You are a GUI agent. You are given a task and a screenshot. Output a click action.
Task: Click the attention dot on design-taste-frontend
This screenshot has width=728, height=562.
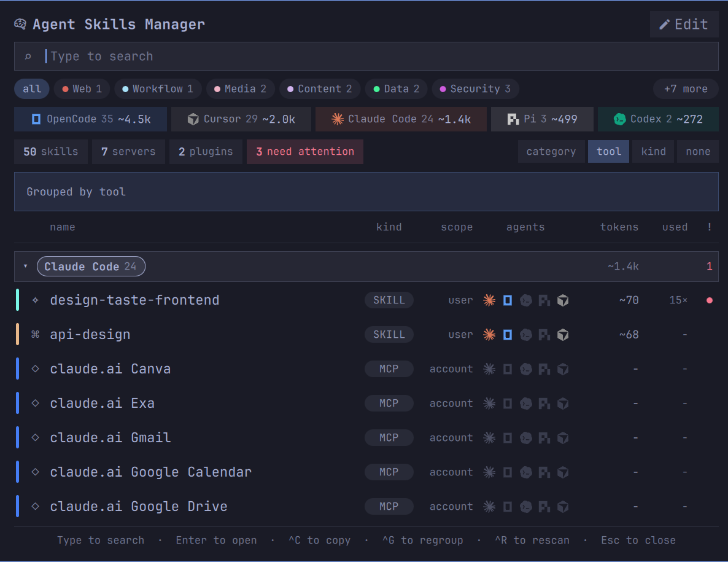[710, 300]
